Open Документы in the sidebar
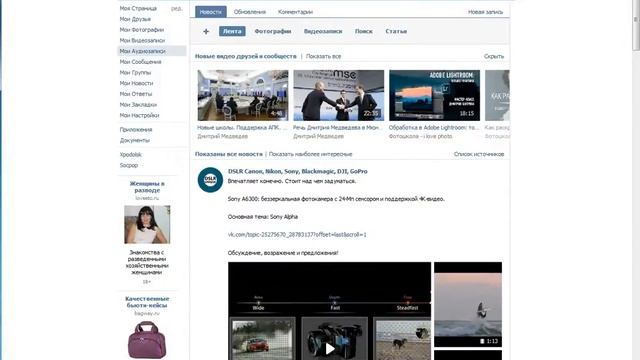This screenshot has height=360, width=640. tap(135, 140)
